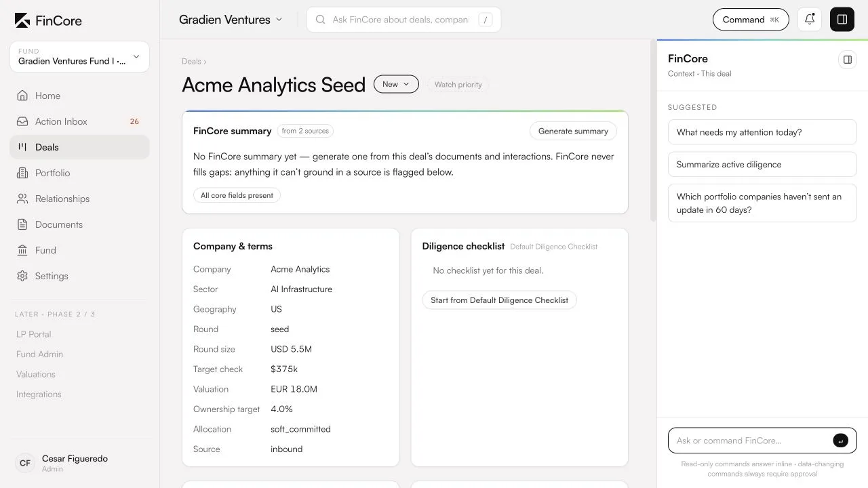This screenshot has width=868, height=488.
Task: Open the Command palette button
Action: 751,20
